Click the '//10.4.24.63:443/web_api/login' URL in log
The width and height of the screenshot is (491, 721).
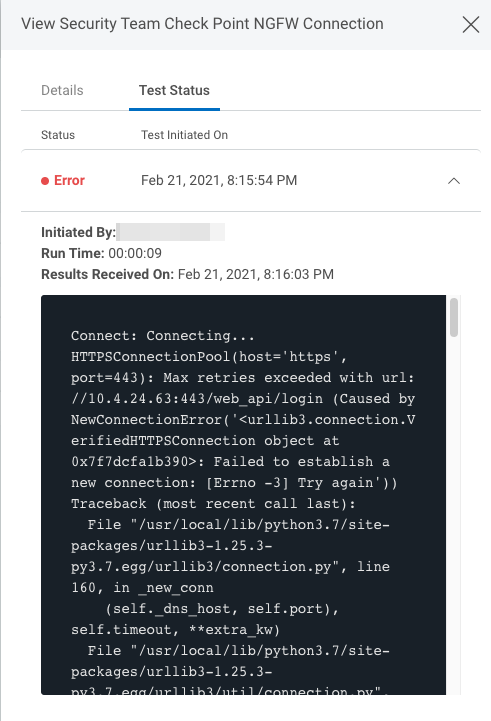(x=197, y=399)
